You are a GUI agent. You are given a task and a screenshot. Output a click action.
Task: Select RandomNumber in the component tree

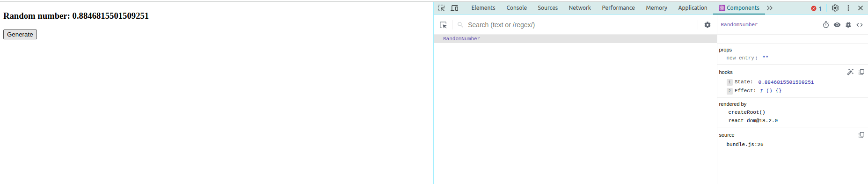click(x=461, y=39)
